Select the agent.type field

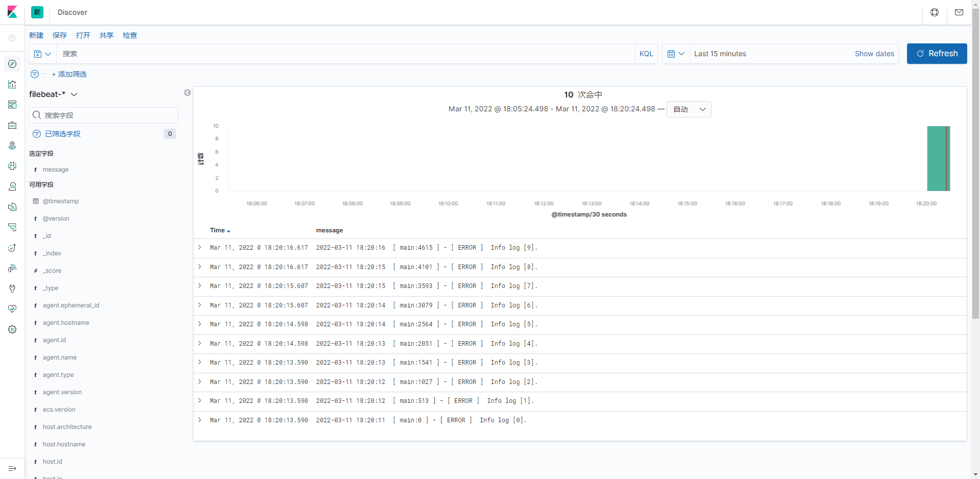58,375
